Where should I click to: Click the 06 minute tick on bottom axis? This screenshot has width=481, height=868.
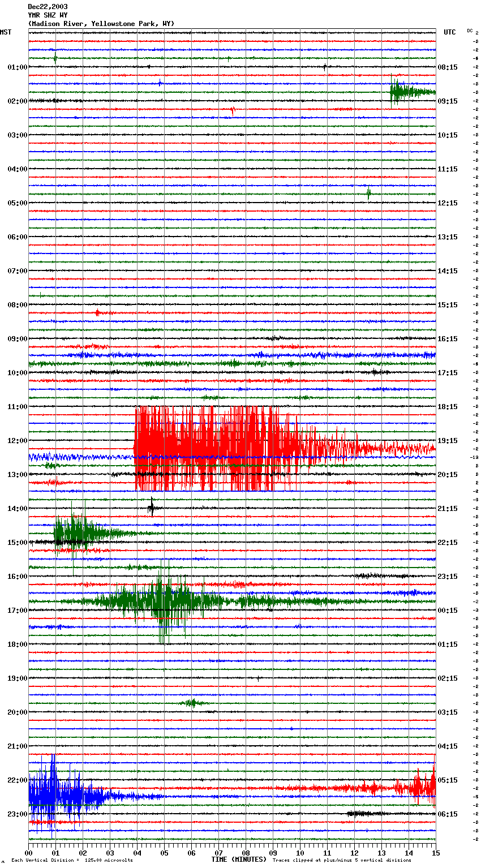click(x=191, y=853)
